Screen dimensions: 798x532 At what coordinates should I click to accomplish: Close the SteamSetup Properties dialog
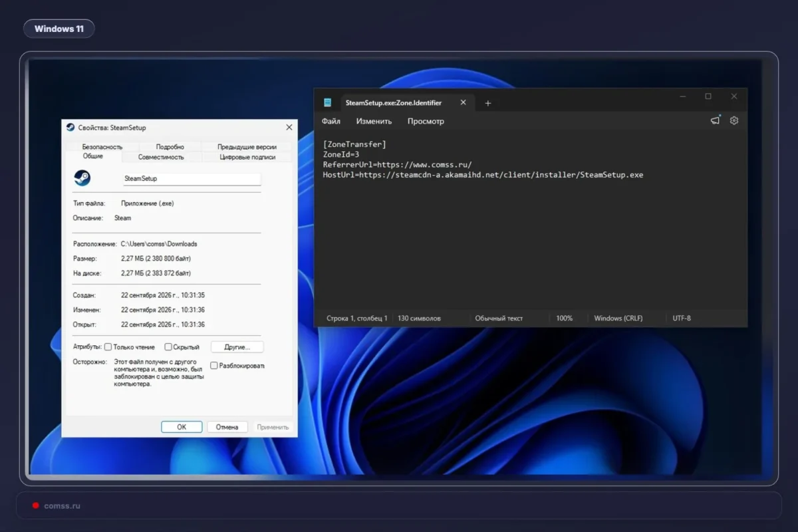[x=289, y=127]
